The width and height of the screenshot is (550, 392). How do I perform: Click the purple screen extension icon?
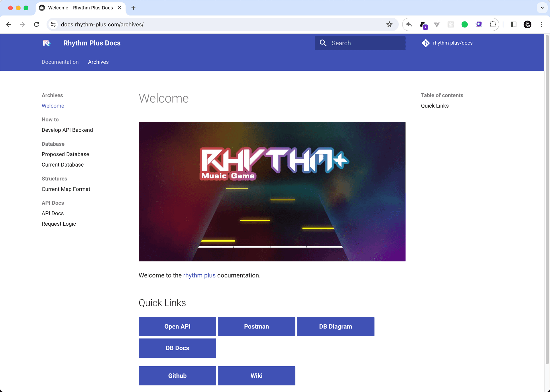[x=479, y=24]
